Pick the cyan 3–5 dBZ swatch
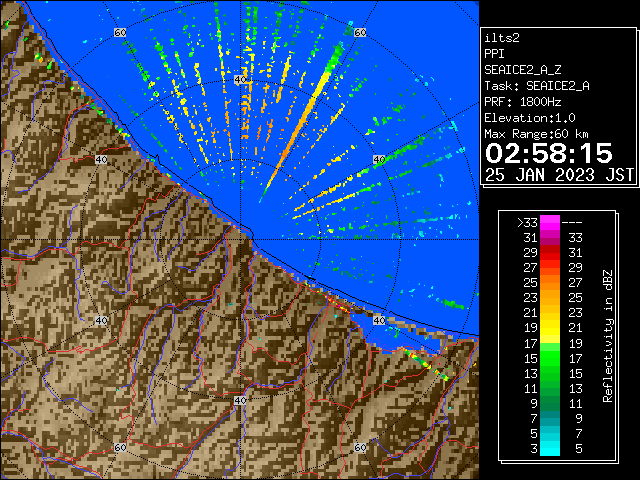 click(550, 448)
